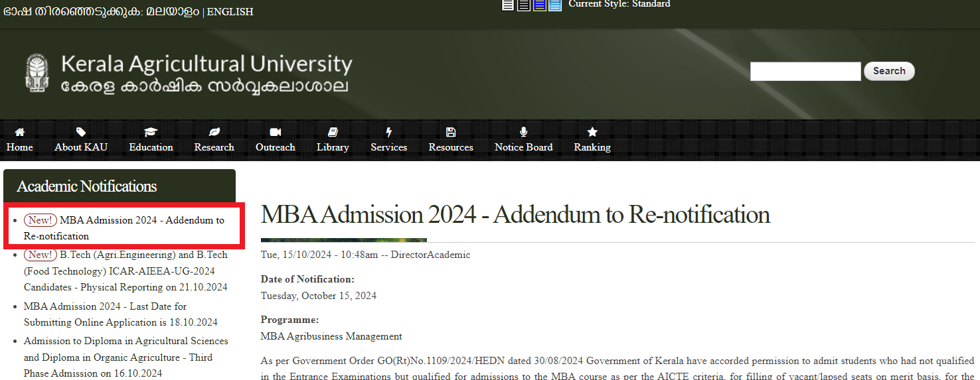Open the Notice Board menu
This screenshot has height=380, width=980.
524,147
